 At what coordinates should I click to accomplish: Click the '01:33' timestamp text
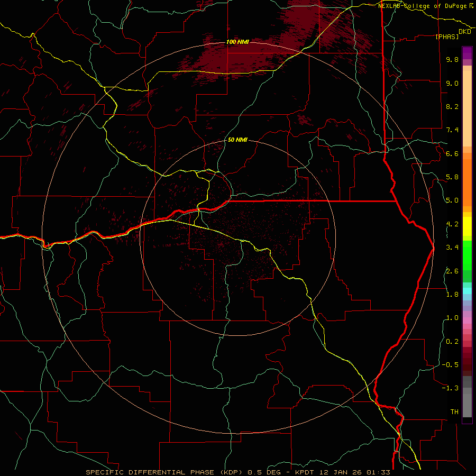[378, 472]
